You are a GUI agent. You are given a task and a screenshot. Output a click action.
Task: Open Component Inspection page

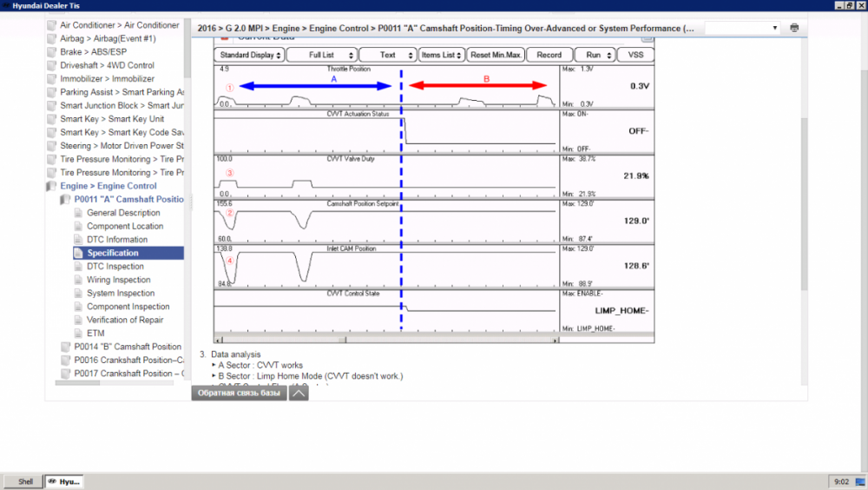128,307
